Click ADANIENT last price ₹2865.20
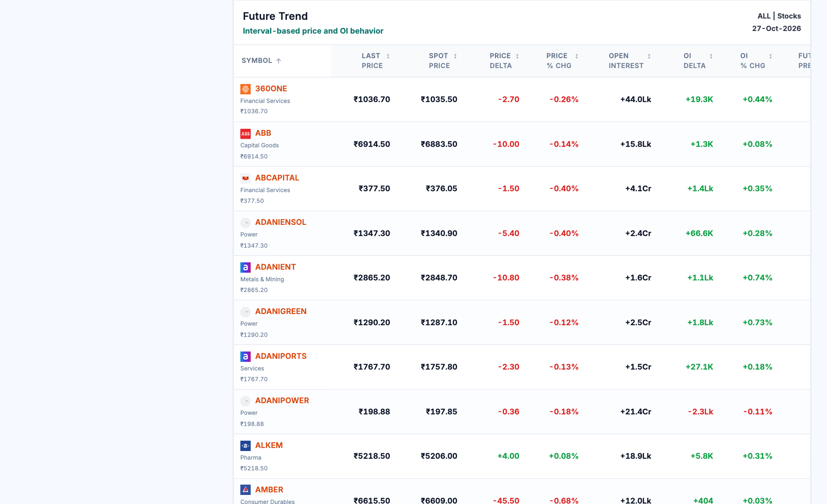 (372, 277)
